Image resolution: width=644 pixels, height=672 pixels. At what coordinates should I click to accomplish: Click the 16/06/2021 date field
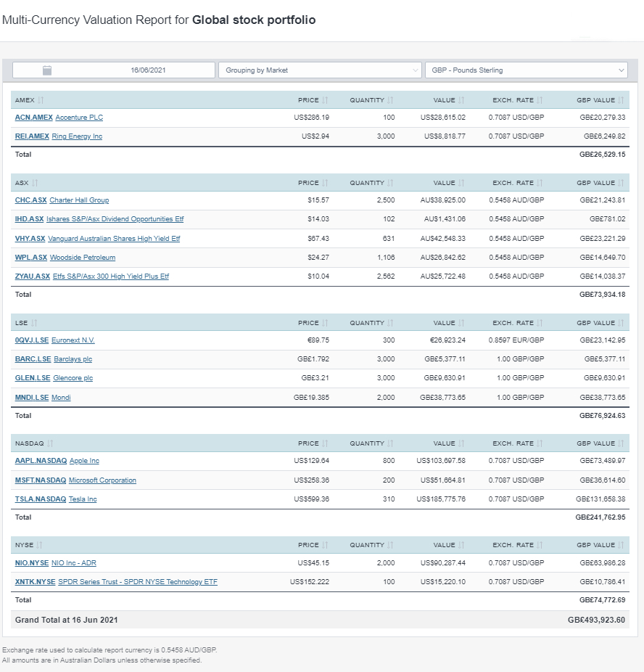tap(113, 70)
